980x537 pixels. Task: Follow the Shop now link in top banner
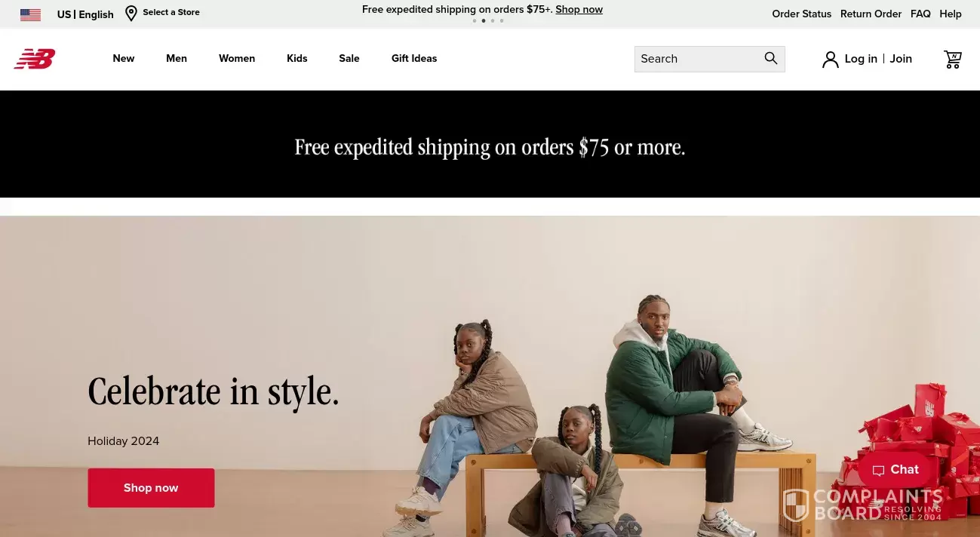click(x=579, y=10)
